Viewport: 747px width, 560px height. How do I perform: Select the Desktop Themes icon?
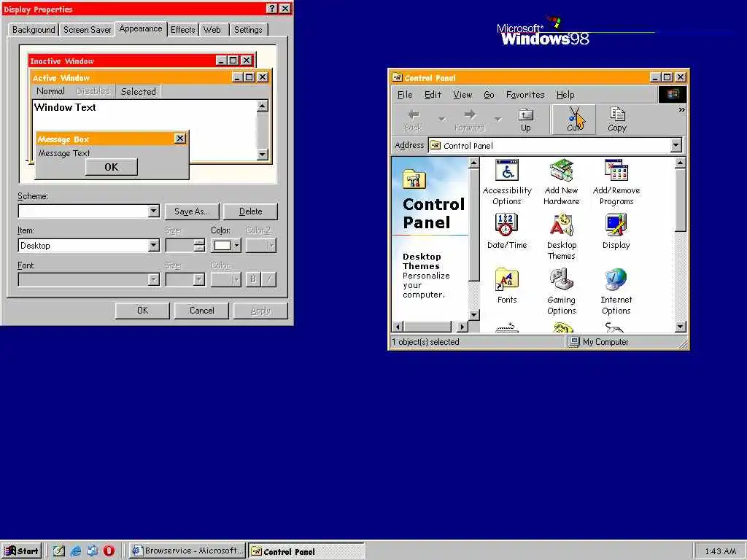[x=561, y=237]
